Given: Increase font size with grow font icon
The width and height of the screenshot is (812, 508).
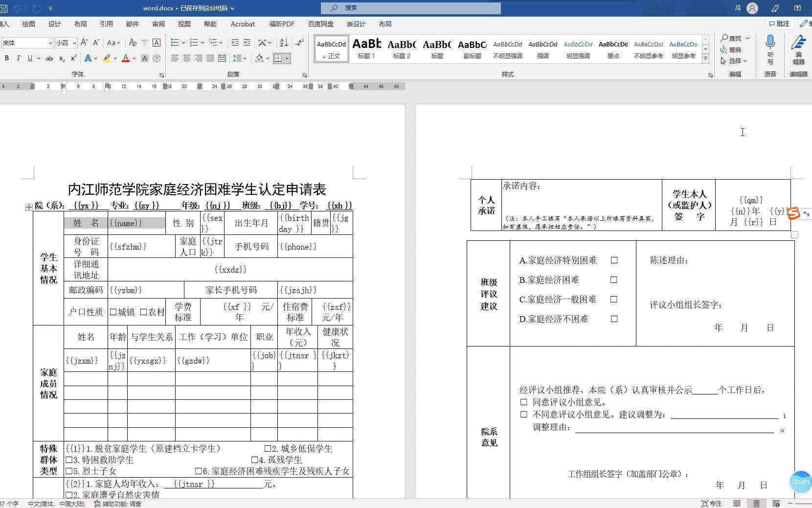Looking at the screenshot, I should coord(84,43).
